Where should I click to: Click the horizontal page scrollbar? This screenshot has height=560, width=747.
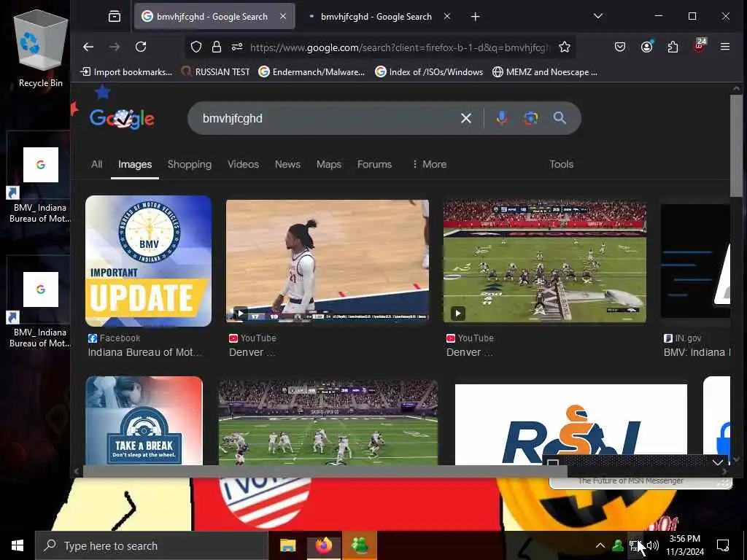click(x=325, y=472)
